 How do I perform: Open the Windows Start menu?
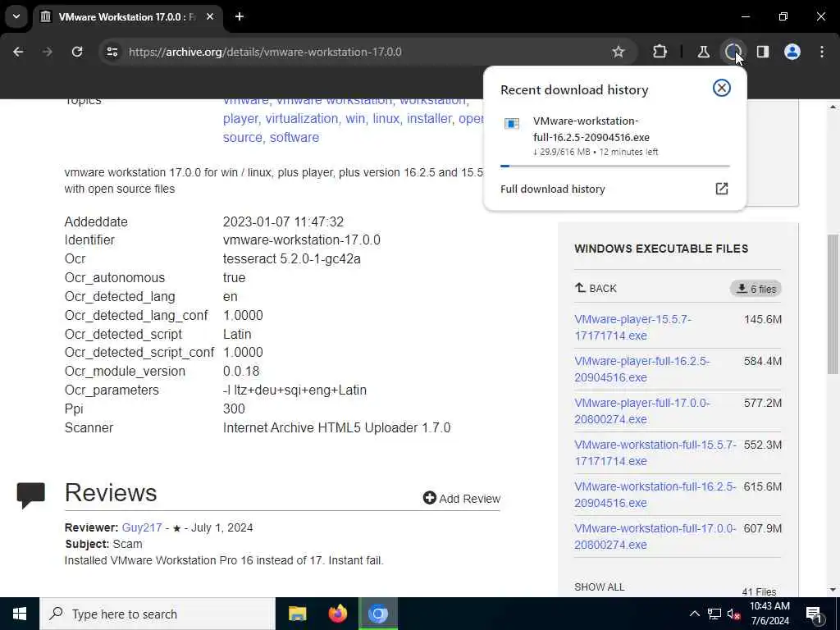coord(20,614)
